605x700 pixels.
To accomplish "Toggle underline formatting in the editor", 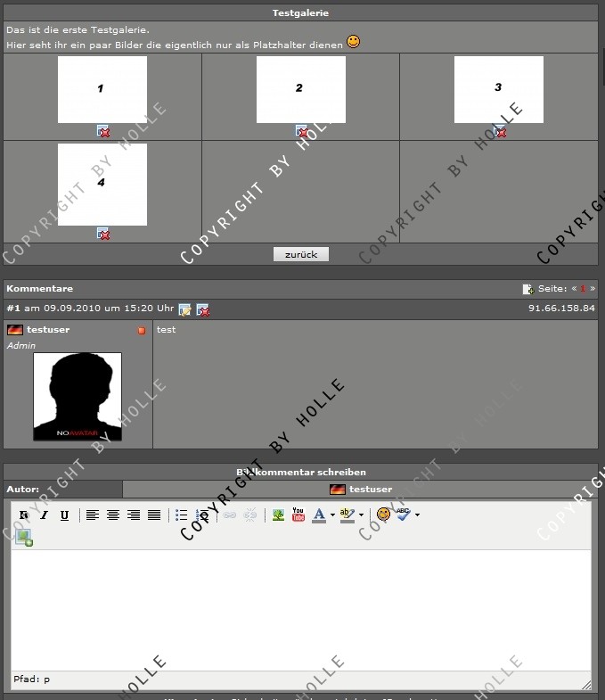I will click(64, 515).
